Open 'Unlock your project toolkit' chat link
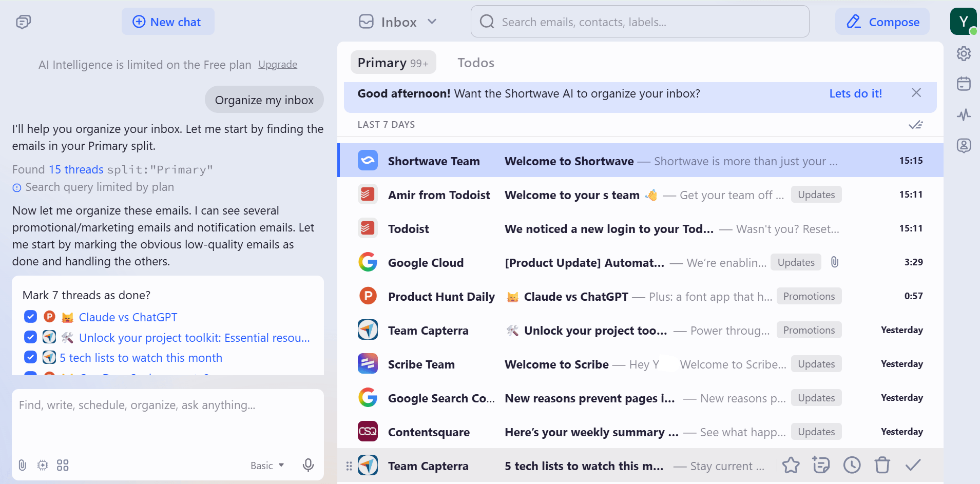The height and width of the screenshot is (484, 980). pyautogui.click(x=195, y=338)
